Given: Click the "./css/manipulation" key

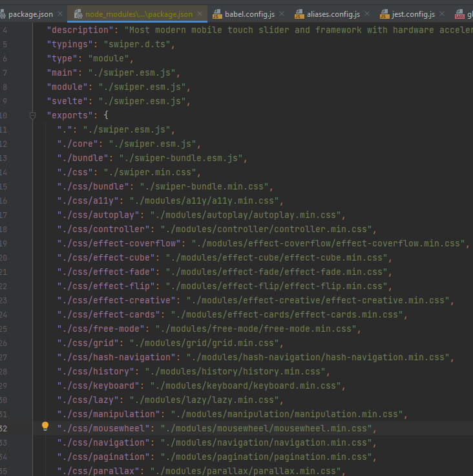Looking at the screenshot, I should (109, 415).
